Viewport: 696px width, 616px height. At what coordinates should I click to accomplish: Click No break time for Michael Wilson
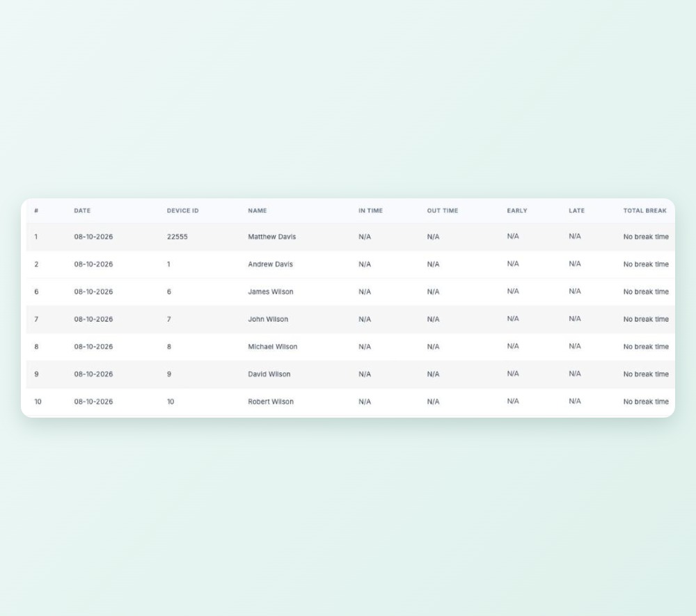click(x=645, y=347)
